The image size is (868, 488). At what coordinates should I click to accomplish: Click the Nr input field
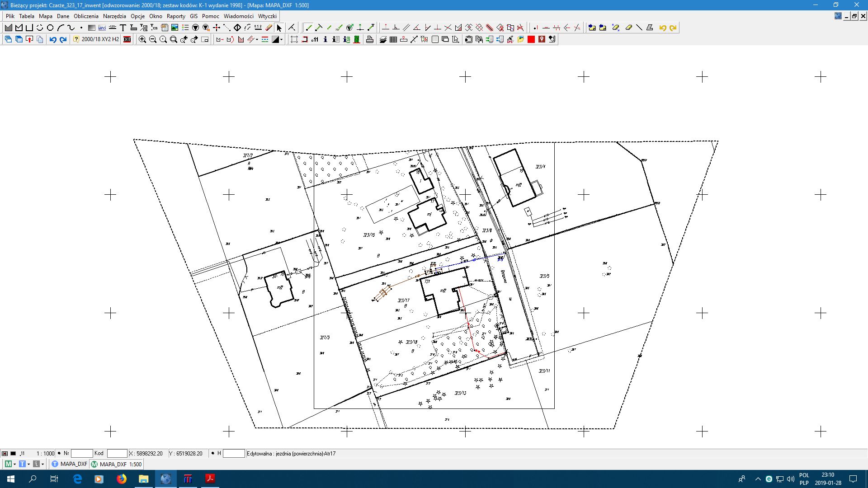coord(82,453)
